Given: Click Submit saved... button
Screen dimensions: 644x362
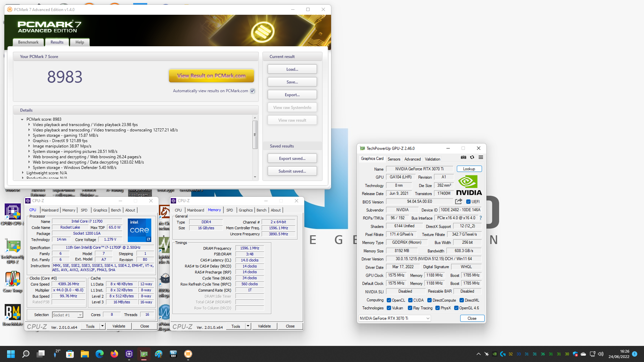Looking at the screenshot, I should (x=292, y=171).
